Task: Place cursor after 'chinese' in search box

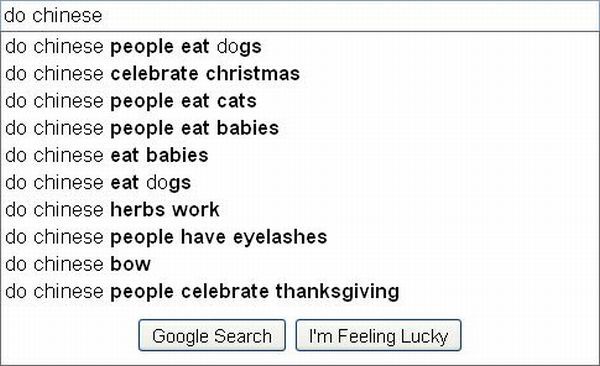Action: click(x=103, y=16)
